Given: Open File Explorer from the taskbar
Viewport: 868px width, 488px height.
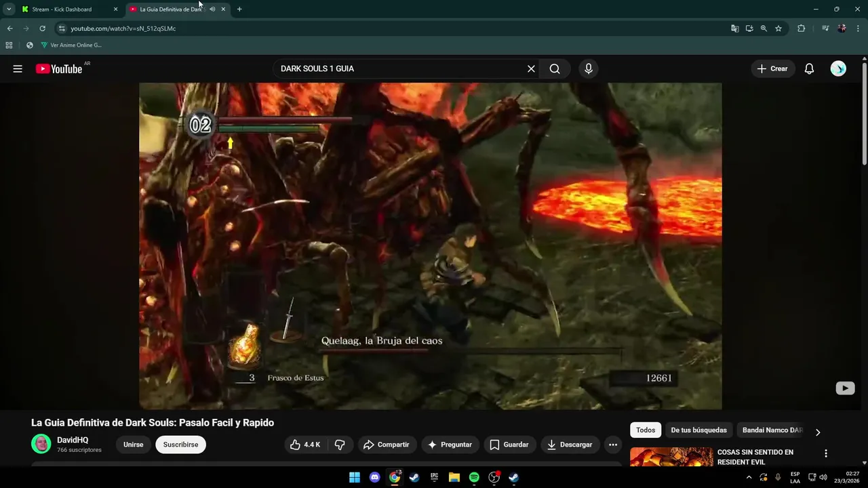Looking at the screenshot, I should point(454,477).
